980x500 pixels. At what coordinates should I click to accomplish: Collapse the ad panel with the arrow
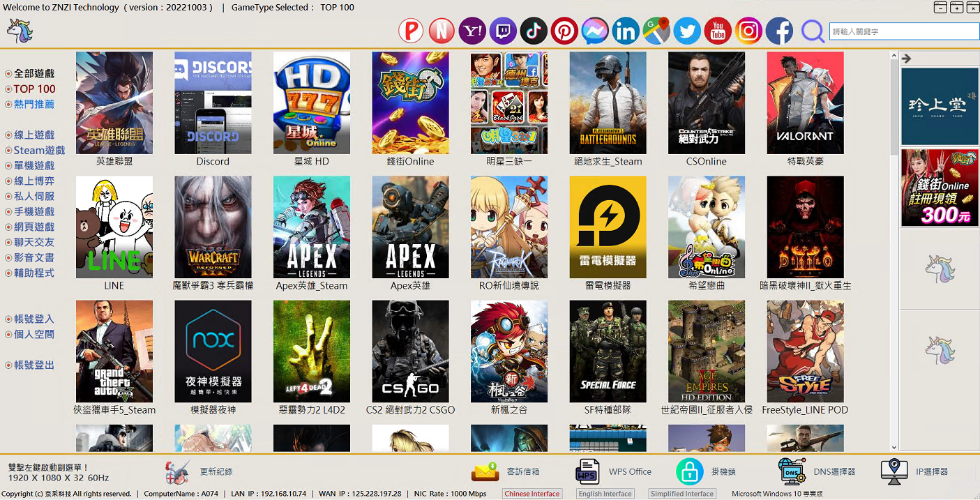click(907, 59)
